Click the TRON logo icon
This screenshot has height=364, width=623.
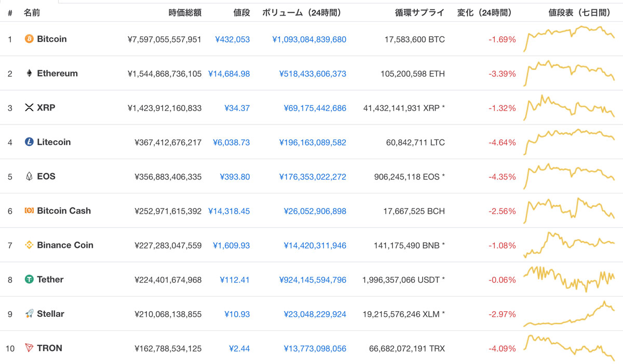coord(29,348)
